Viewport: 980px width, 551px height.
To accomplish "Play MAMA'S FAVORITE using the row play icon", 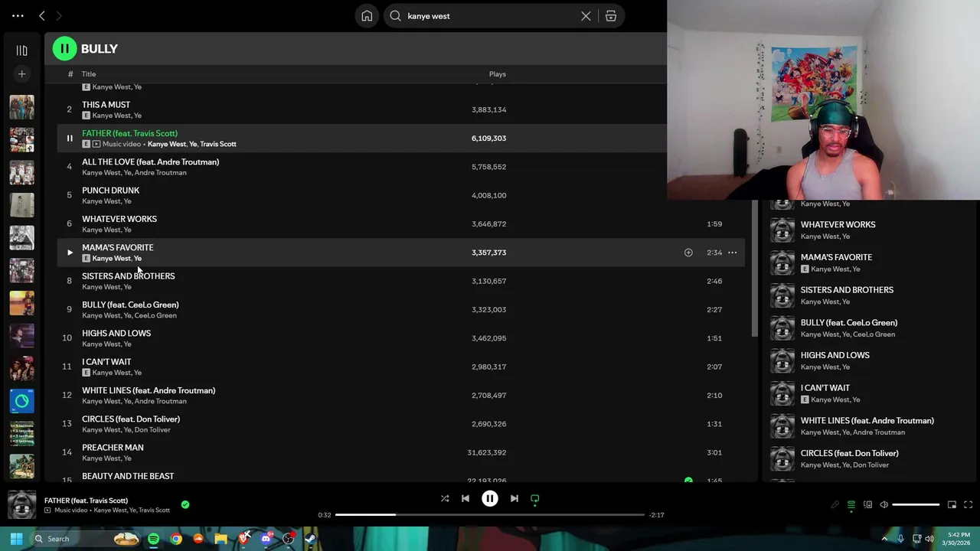I will coord(69,253).
